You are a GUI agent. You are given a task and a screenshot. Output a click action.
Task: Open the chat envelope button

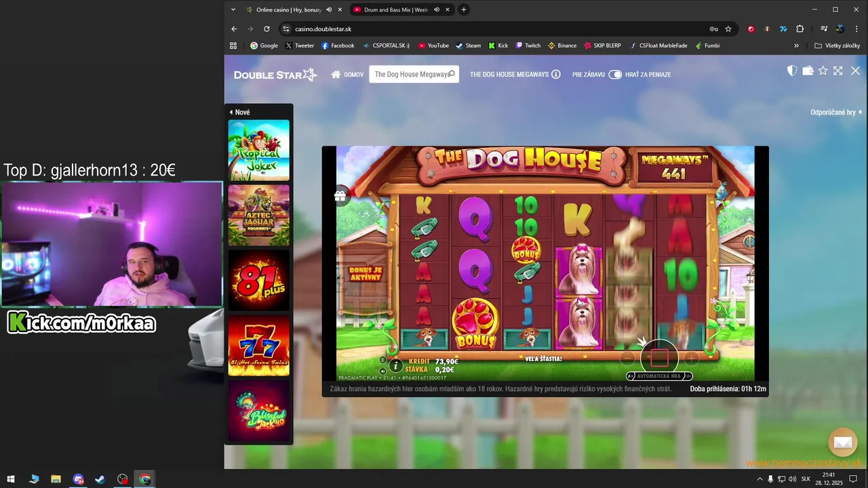tap(843, 443)
